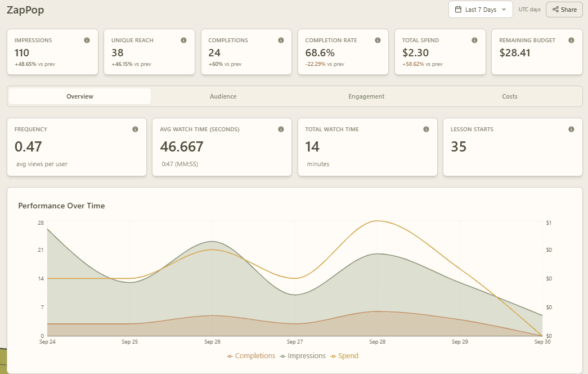Open the Completions card info icon
Screen dimensions: 588x374
point(281,40)
